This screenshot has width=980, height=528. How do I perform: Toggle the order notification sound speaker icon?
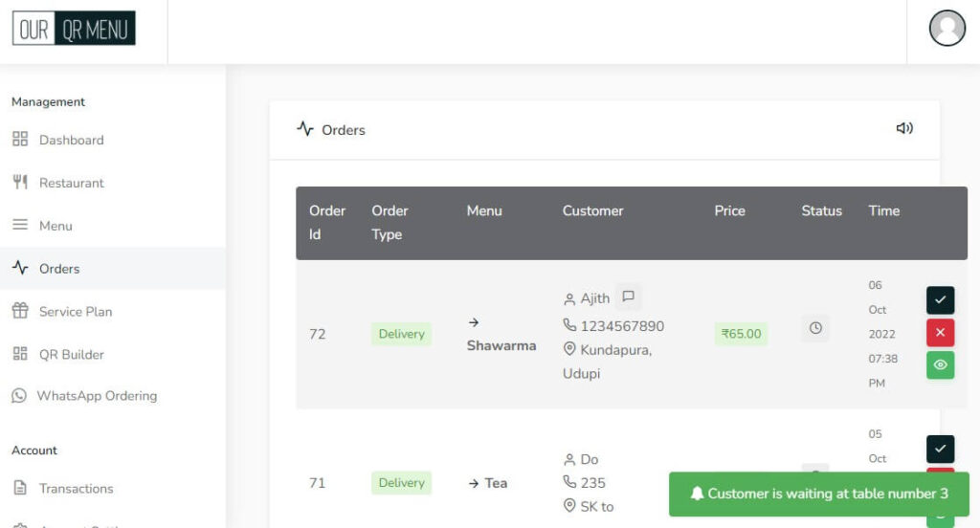(904, 128)
